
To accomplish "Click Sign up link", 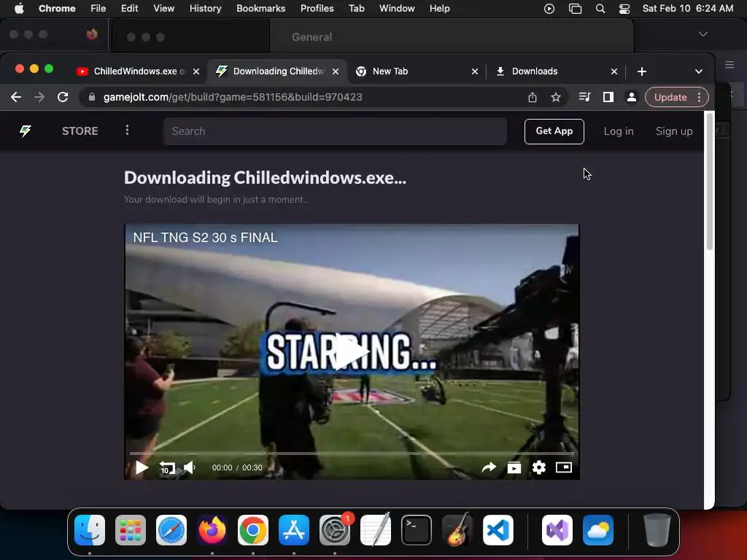I will (x=673, y=131).
